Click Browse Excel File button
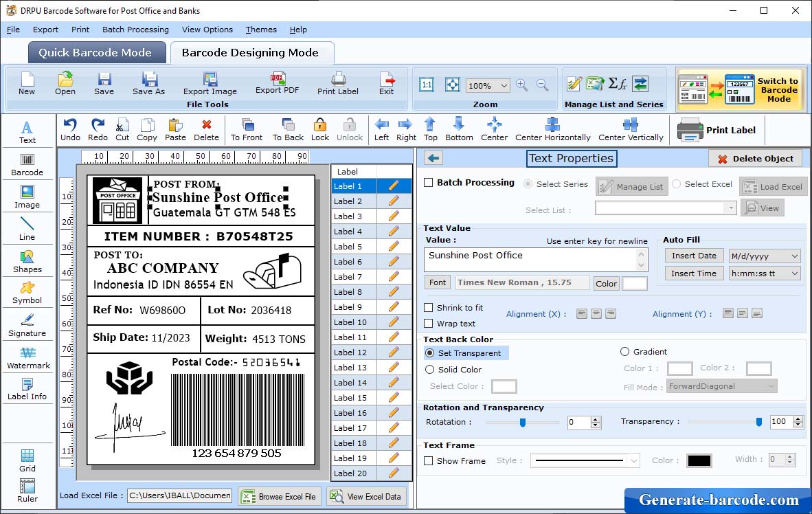Viewport: 812px width, 514px height. pos(280,496)
